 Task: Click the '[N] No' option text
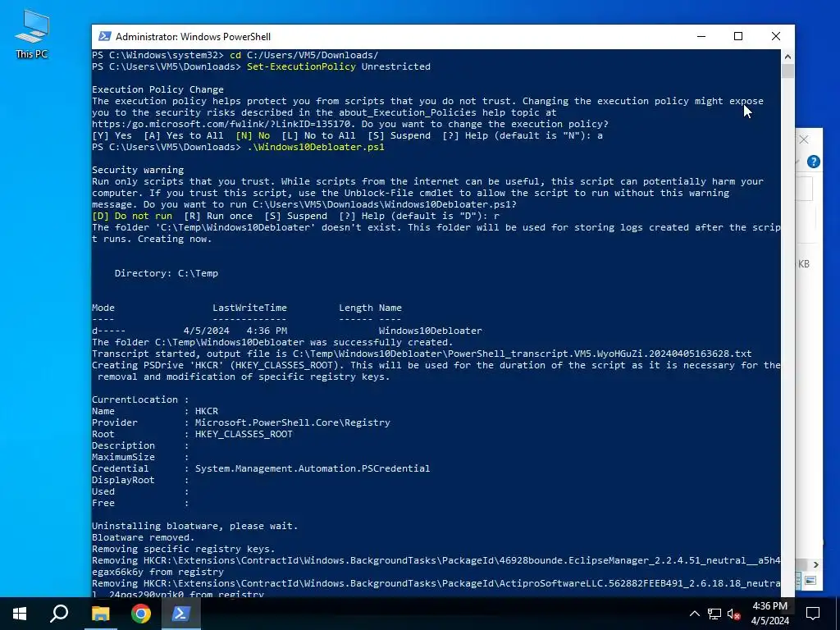coord(253,135)
